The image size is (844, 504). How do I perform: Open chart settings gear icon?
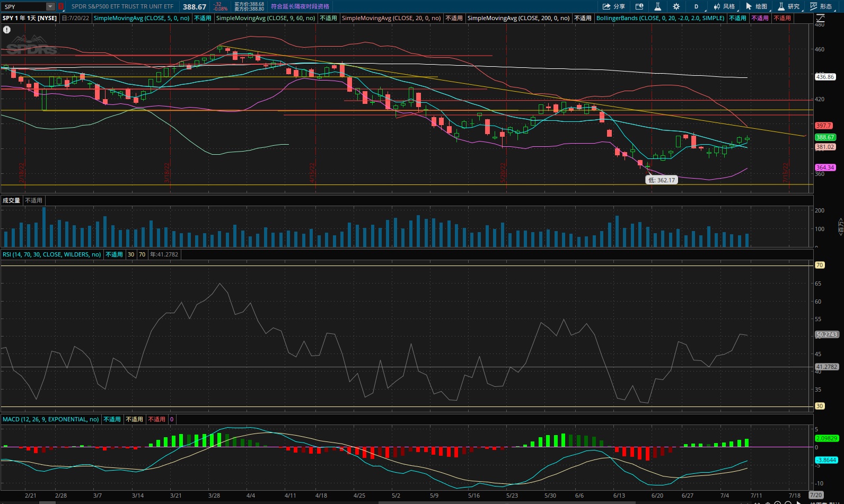pos(676,6)
